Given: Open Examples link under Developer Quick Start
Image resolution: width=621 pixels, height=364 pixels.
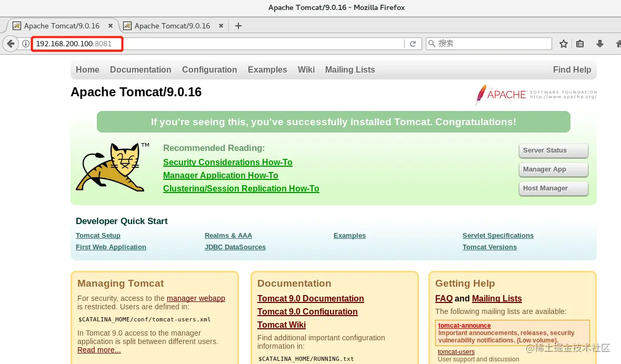Looking at the screenshot, I should point(350,236).
